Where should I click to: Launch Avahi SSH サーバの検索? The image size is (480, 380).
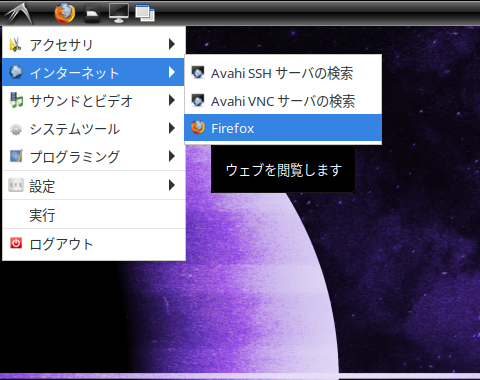(x=283, y=73)
